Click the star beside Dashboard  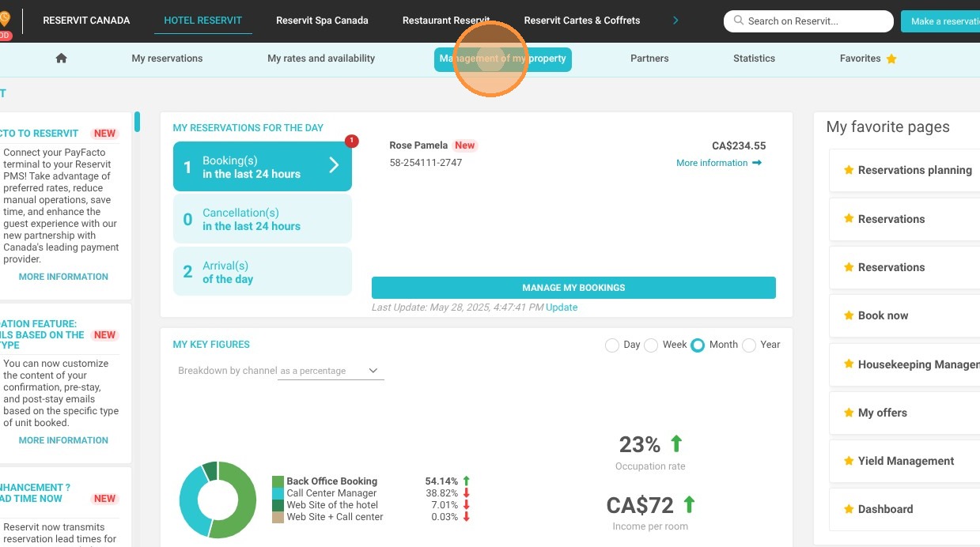849,509
